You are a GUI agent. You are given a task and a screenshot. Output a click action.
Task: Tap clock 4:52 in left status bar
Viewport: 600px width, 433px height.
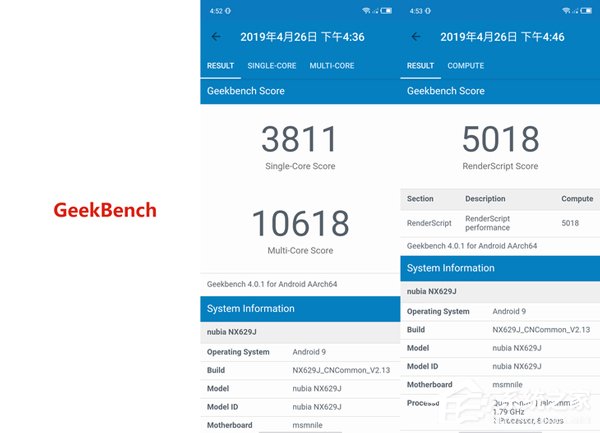coord(216,11)
